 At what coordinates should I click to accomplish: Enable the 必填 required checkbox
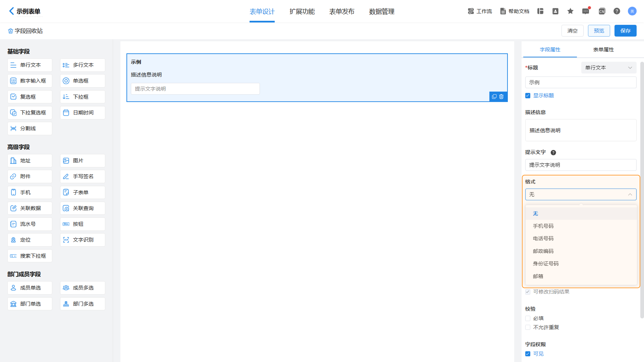(528, 319)
